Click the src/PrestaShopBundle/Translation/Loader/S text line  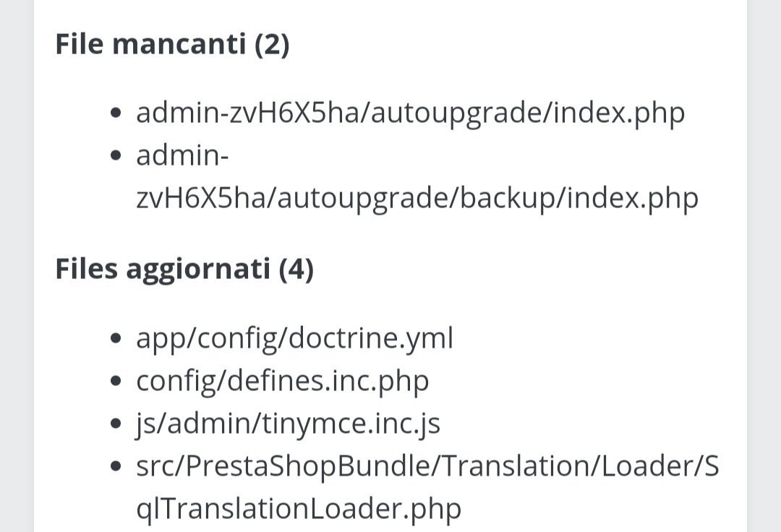(428, 466)
